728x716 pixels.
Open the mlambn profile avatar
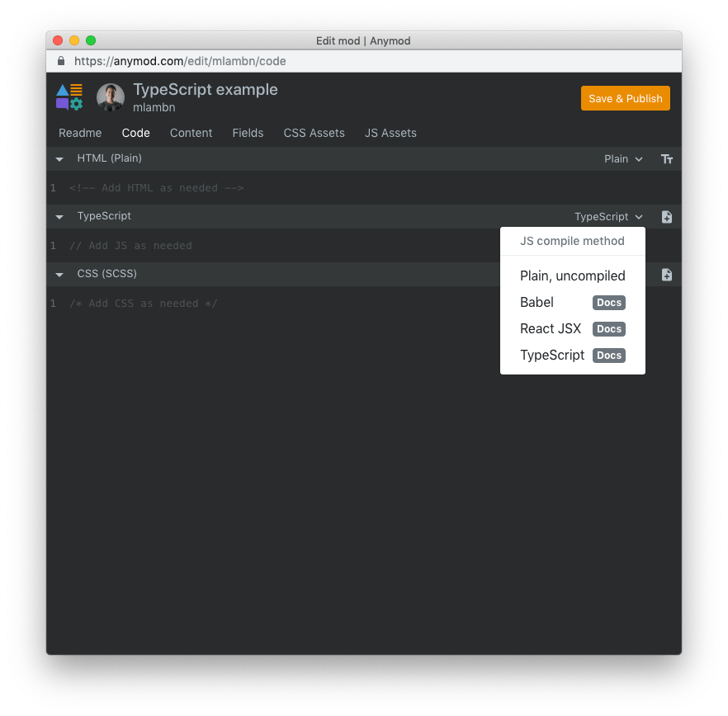[x=110, y=97]
